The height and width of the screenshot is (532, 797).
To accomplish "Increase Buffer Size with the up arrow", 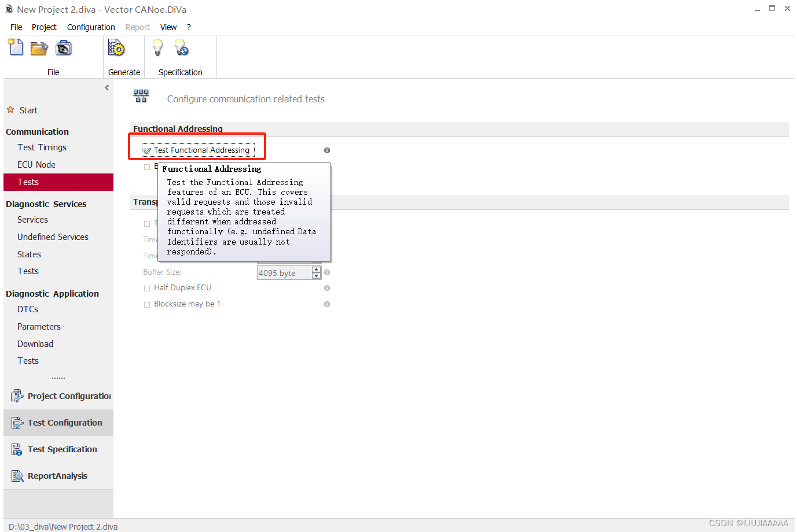I will click(316, 269).
